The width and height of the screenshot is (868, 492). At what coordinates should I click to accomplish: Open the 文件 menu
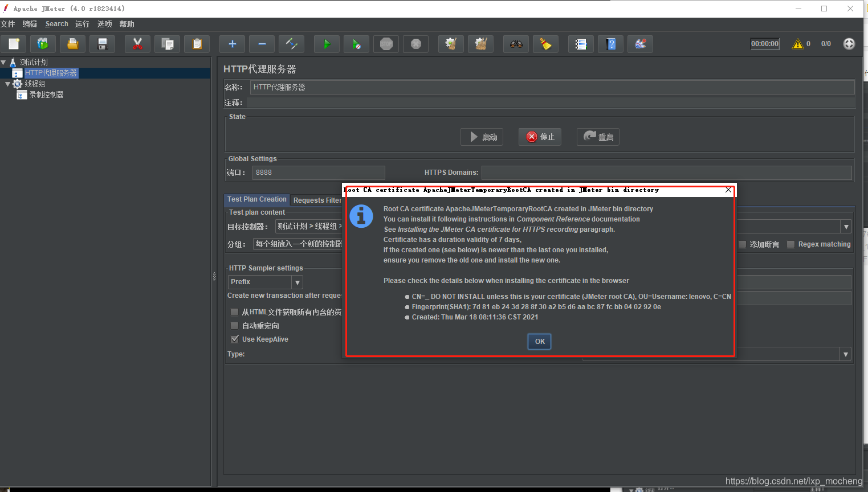pos(8,24)
